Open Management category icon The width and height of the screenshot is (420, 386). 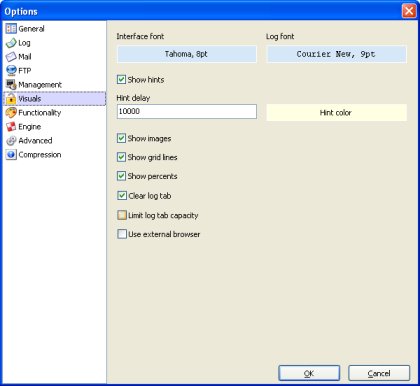click(x=11, y=85)
